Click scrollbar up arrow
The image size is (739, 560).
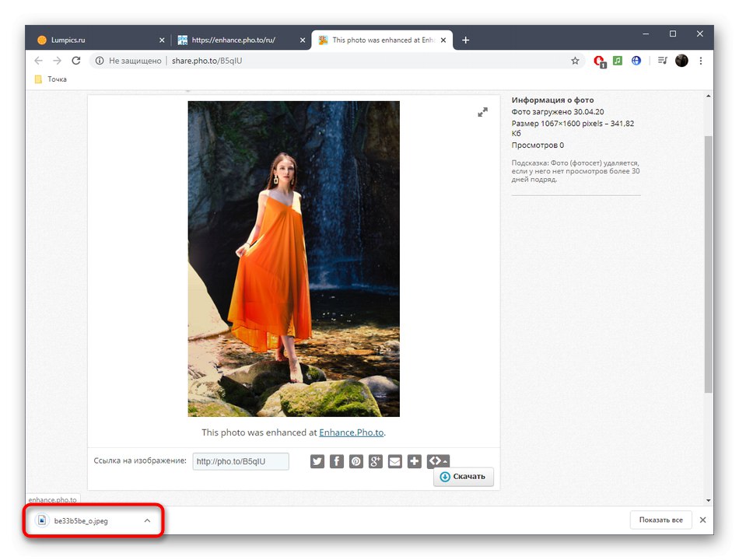(x=709, y=96)
